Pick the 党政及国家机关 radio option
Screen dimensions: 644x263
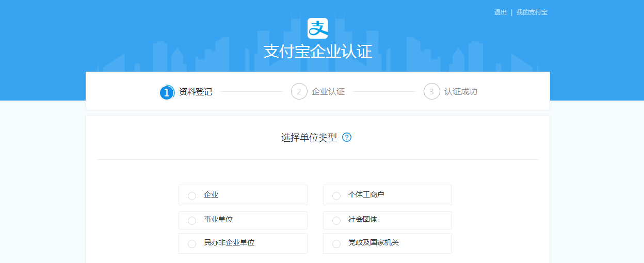pyautogui.click(x=336, y=243)
